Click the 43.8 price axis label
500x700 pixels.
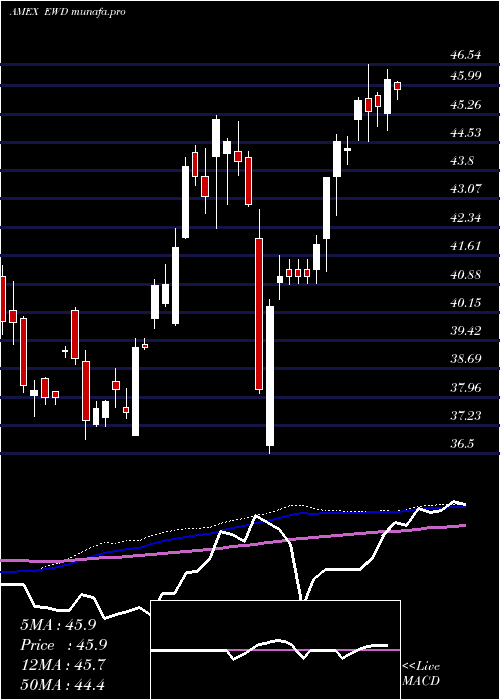click(462, 161)
